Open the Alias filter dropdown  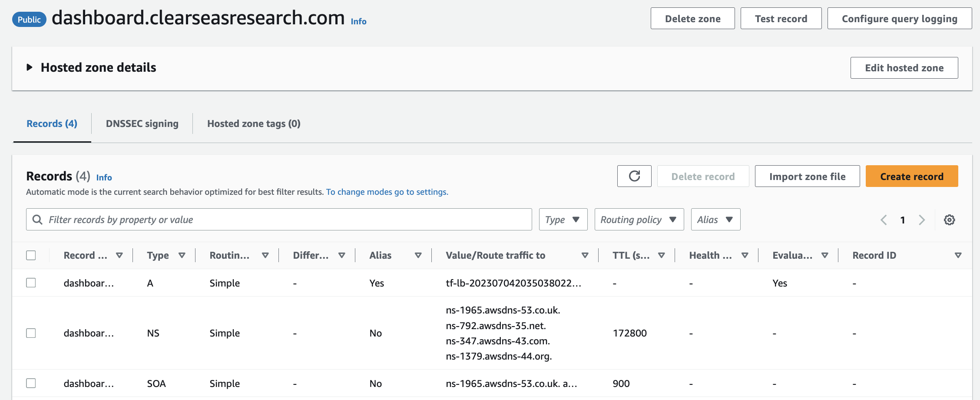click(715, 220)
